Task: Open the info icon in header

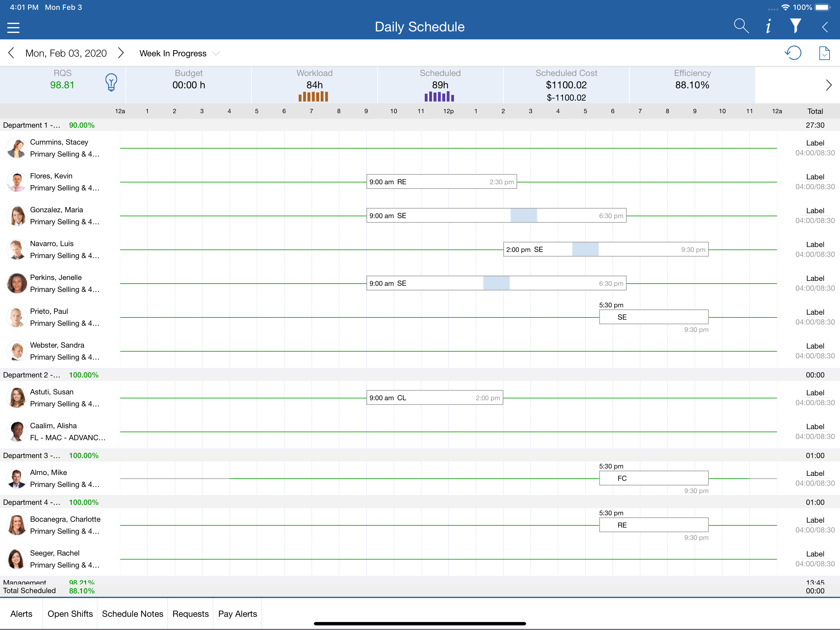Action: pos(768,26)
